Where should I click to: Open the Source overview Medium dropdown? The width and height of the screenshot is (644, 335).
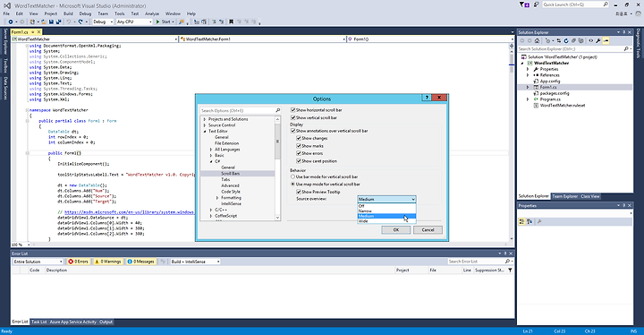click(386, 199)
